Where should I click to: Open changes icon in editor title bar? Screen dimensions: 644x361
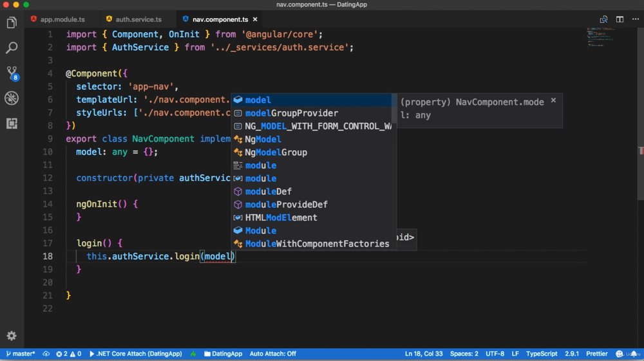tap(603, 19)
